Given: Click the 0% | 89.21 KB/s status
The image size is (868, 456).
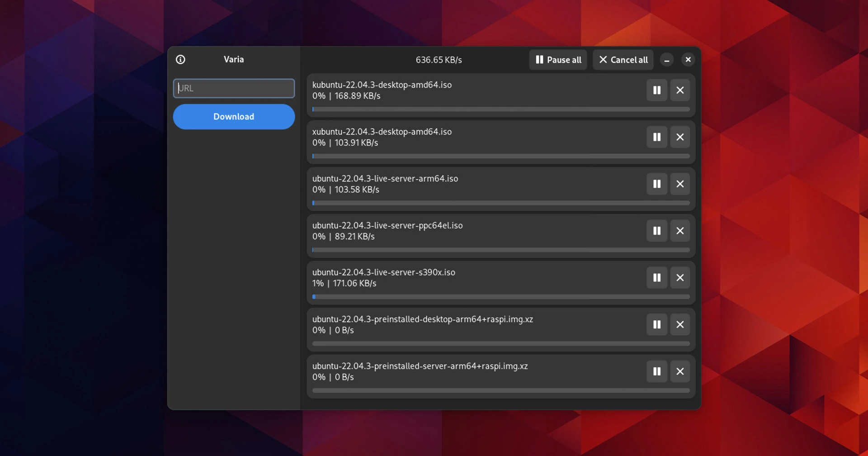Looking at the screenshot, I should click(x=344, y=237).
